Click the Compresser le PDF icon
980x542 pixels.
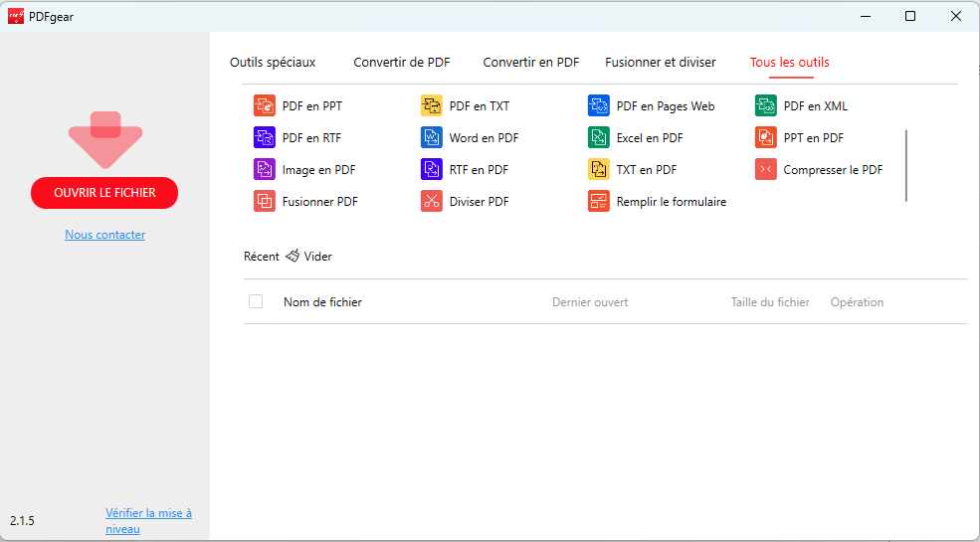766,169
